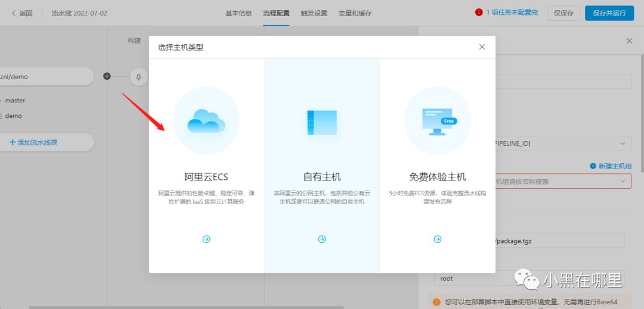
Task: Click the arrow under 自有主机
Action: click(322, 239)
